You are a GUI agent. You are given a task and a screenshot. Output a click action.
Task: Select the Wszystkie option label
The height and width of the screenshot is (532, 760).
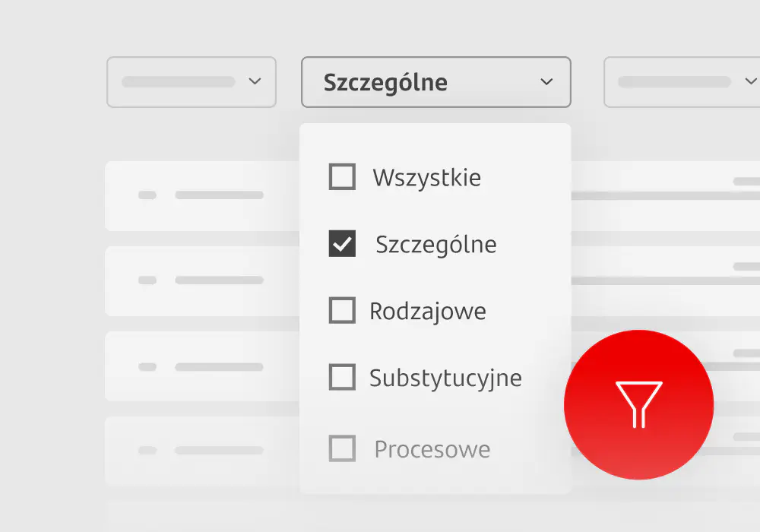(x=426, y=178)
